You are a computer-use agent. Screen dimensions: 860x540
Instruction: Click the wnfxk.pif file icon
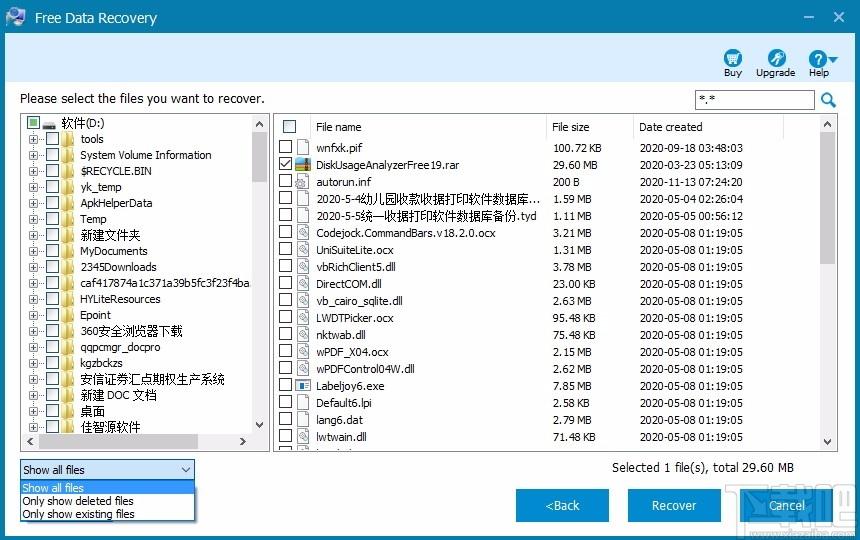pyautogui.click(x=303, y=147)
